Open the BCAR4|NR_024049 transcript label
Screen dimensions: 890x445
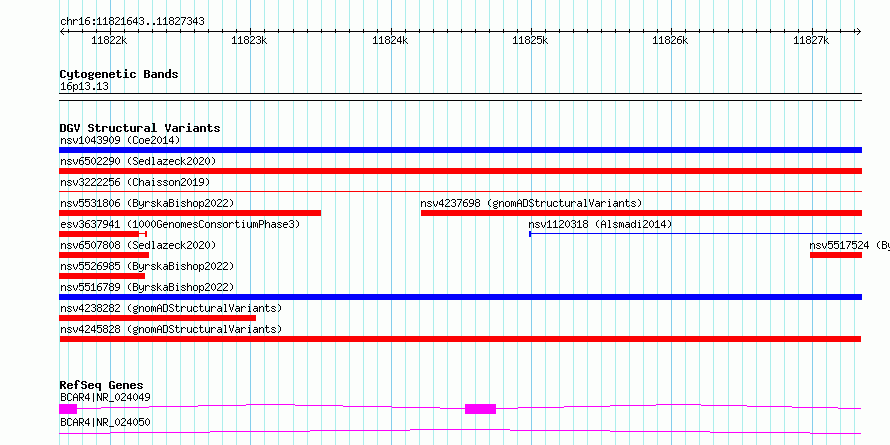[x=105, y=397]
